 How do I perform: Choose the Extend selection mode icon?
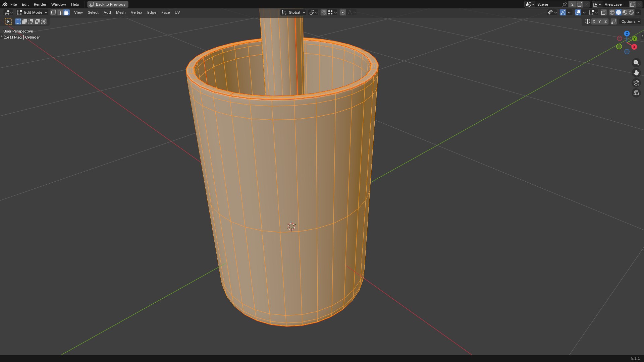click(x=24, y=21)
